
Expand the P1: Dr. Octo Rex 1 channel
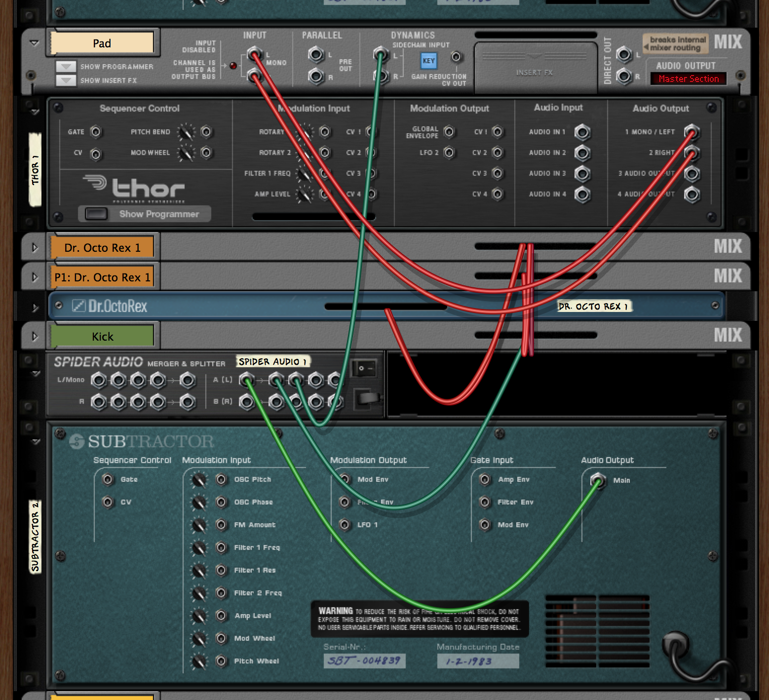(35, 277)
